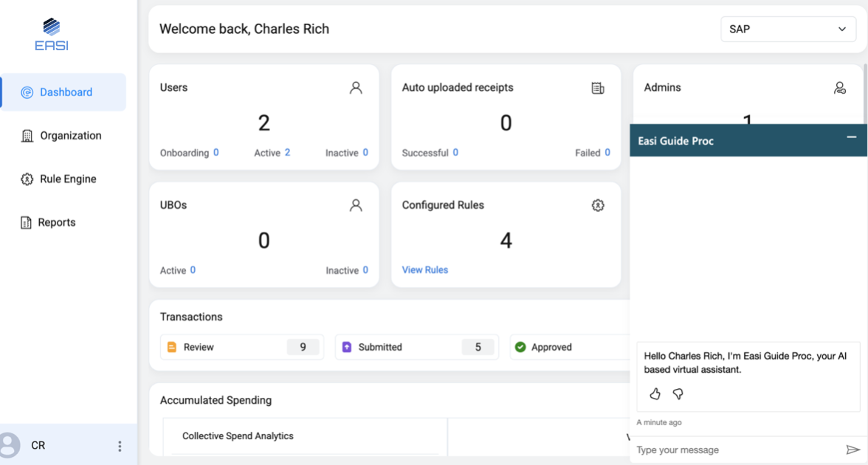This screenshot has height=465, width=868.
Task: Go to Rule Engine in sidebar
Action: [x=67, y=179]
